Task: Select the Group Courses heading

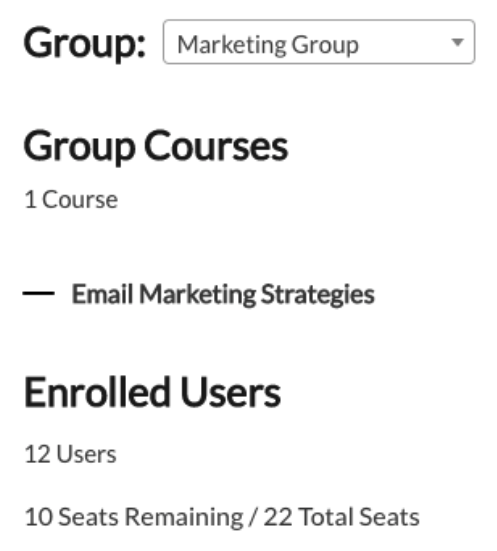Action: [156, 146]
